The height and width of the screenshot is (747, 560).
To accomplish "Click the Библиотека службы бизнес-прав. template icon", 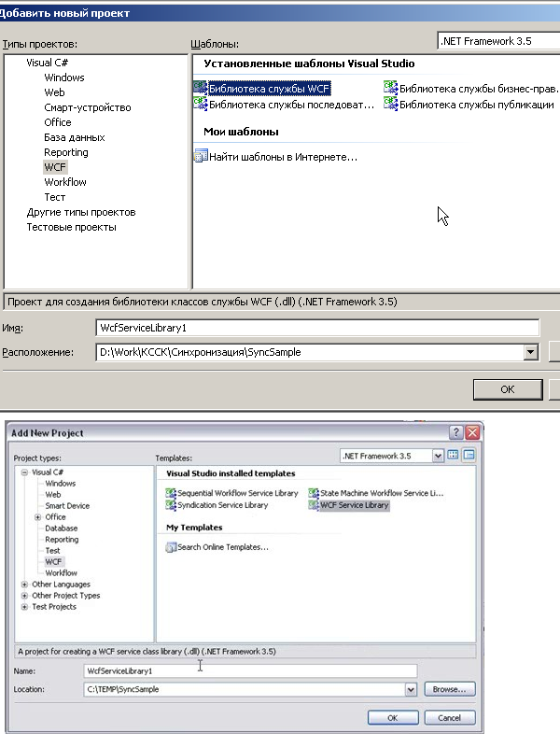I will point(391,88).
